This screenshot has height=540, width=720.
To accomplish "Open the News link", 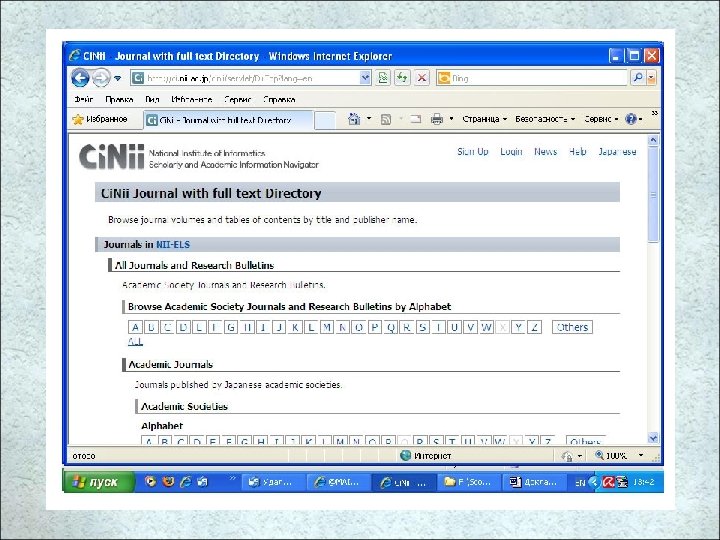I will pyautogui.click(x=545, y=152).
